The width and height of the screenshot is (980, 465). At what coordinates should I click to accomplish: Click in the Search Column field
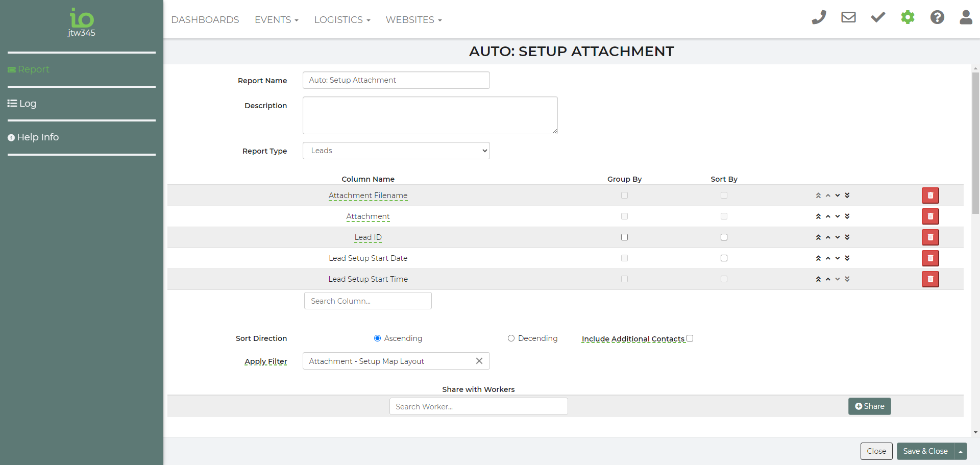point(367,301)
